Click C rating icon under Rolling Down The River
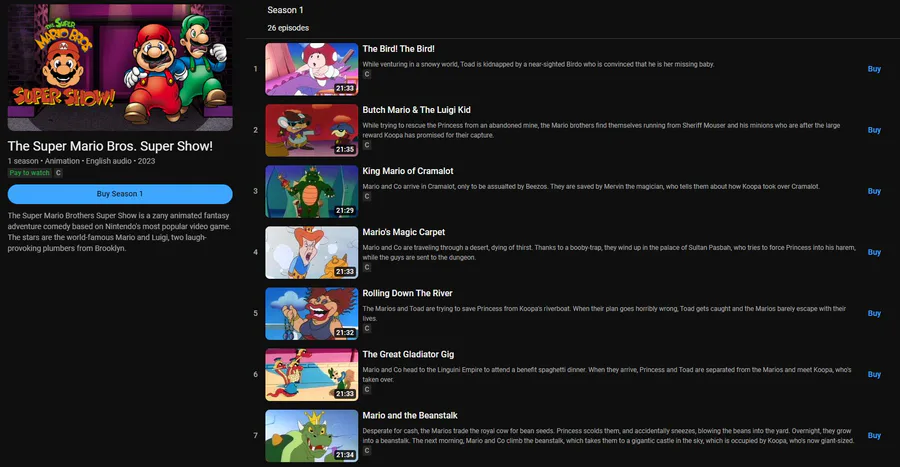 pos(367,329)
